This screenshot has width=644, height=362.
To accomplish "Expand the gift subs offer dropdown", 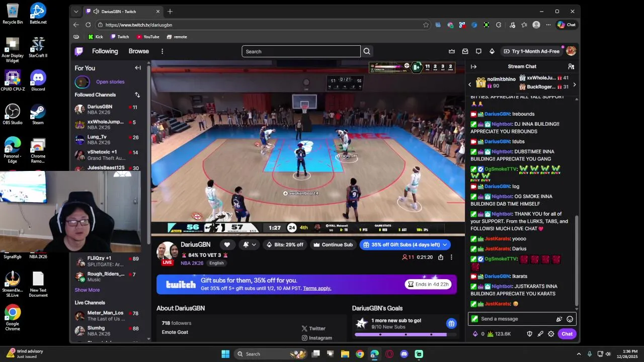I will (445, 245).
